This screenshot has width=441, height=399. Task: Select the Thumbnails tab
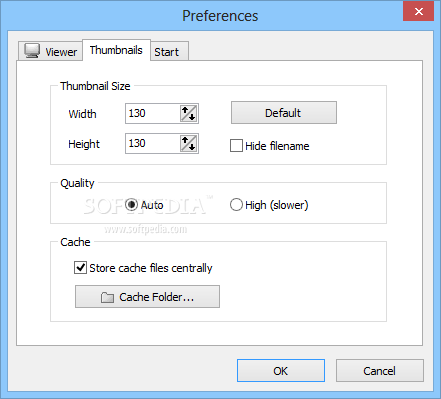pyautogui.click(x=116, y=50)
